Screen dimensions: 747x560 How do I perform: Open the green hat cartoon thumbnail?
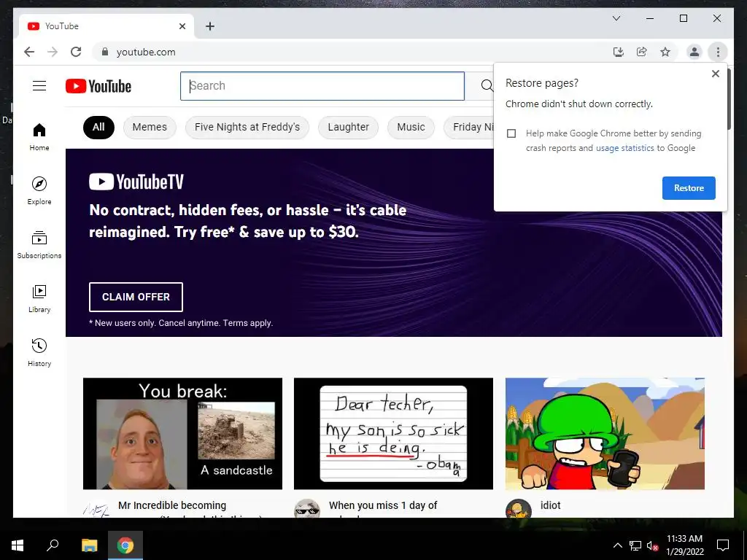[605, 433]
